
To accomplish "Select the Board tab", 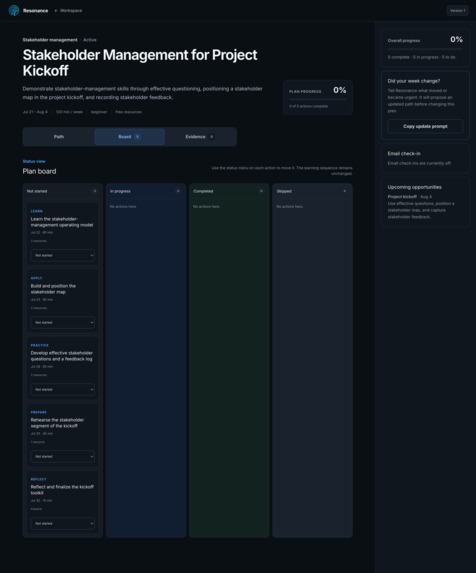I will (129, 137).
